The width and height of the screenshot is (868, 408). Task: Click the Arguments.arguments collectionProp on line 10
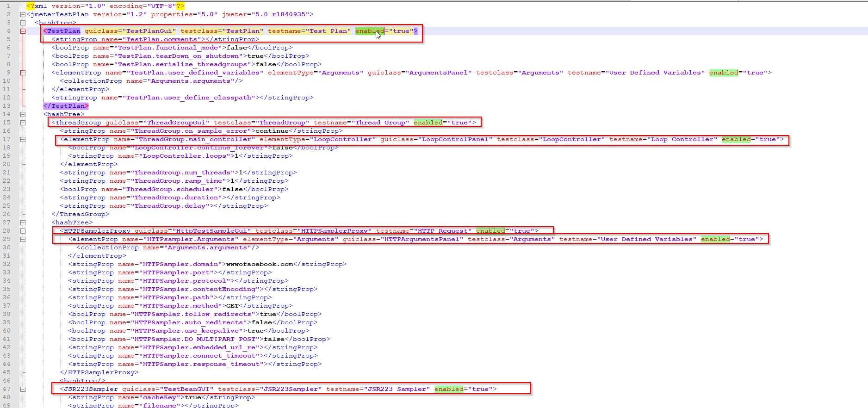click(151, 81)
